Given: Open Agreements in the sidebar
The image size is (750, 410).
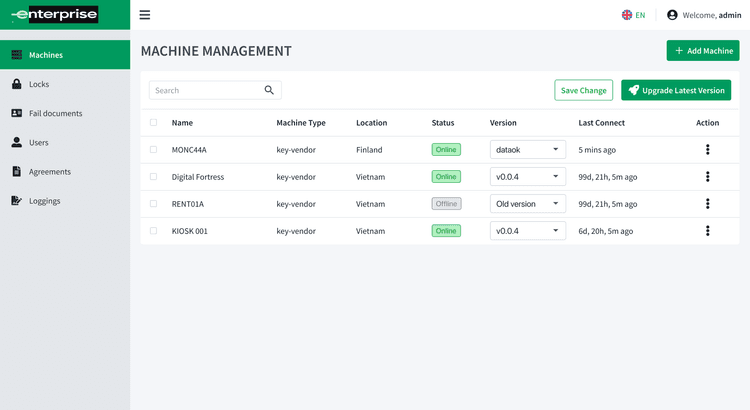Looking at the screenshot, I should [x=65, y=172].
